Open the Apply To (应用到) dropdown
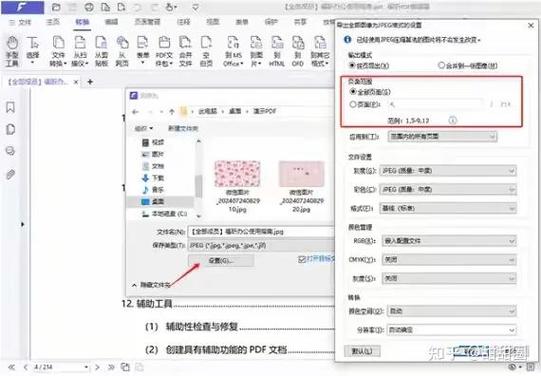 442,137
